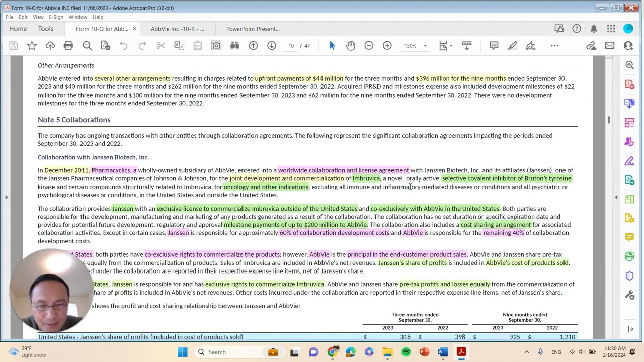644x362 pixels.
Task: Click the page number field
Action: [x=291, y=46]
